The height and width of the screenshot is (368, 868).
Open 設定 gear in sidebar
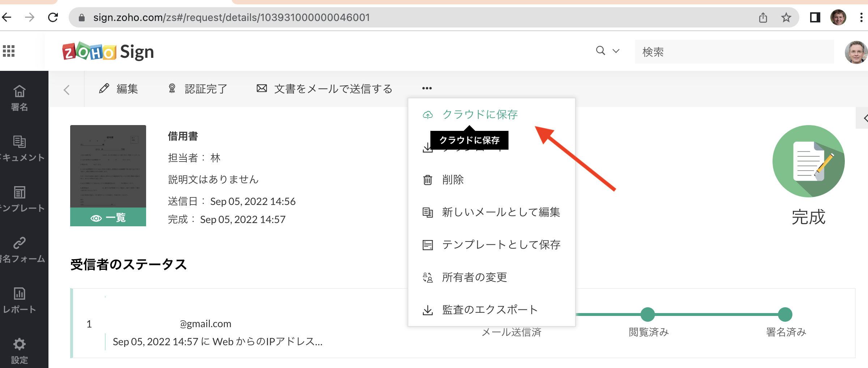coord(20,351)
